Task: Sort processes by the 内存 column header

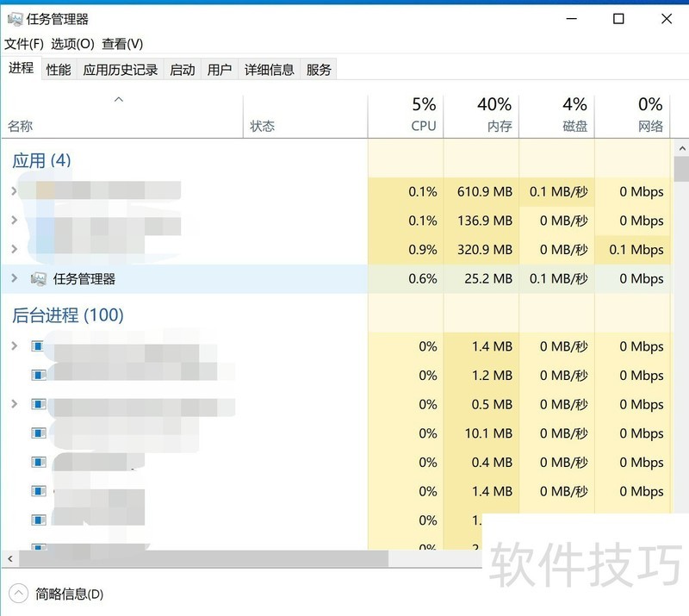Action: pyautogui.click(x=492, y=115)
